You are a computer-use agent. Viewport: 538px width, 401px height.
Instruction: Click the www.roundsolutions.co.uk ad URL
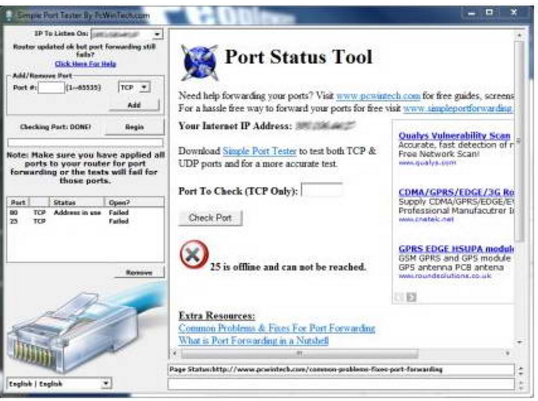pos(445,276)
